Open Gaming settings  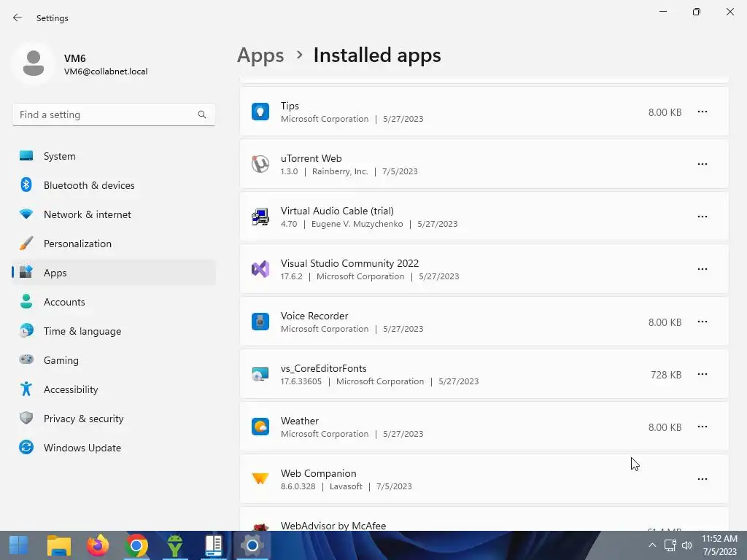coord(114,360)
